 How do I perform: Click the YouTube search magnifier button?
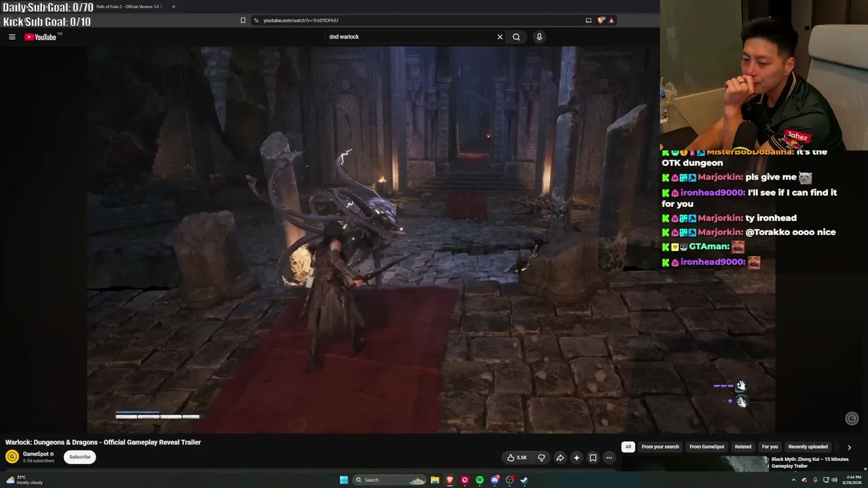coord(516,37)
